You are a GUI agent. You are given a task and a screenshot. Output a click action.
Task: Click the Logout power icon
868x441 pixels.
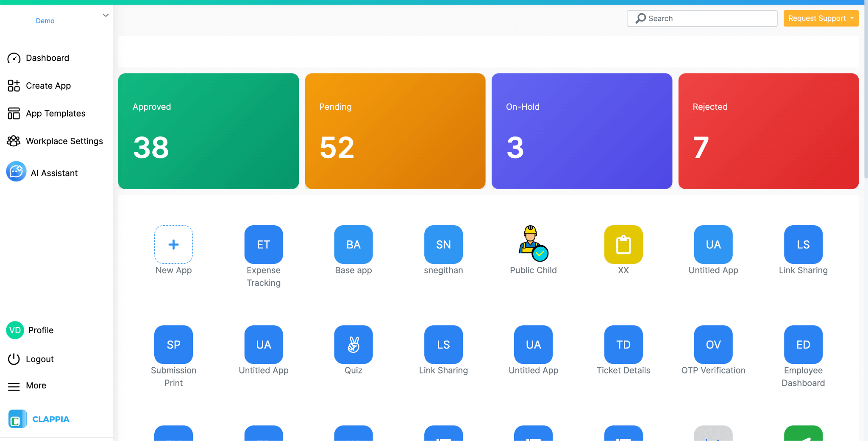click(14, 359)
